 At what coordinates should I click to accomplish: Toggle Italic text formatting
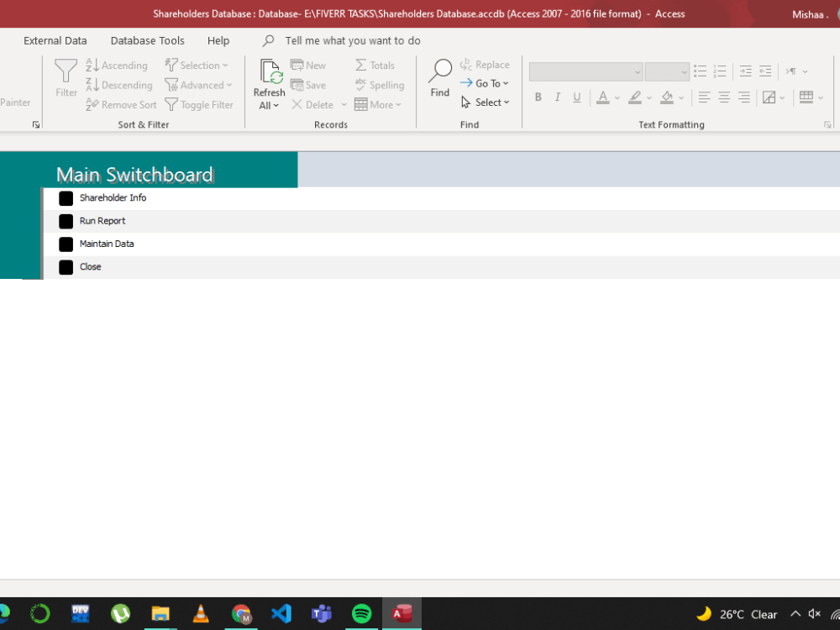click(x=557, y=97)
